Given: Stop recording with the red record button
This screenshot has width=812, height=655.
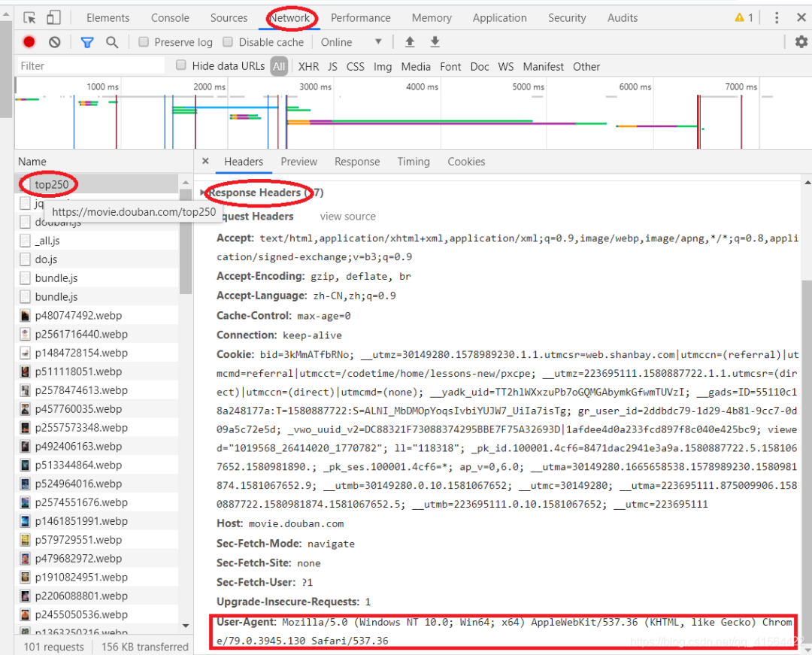Looking at the screenshot, I should 29,42.
